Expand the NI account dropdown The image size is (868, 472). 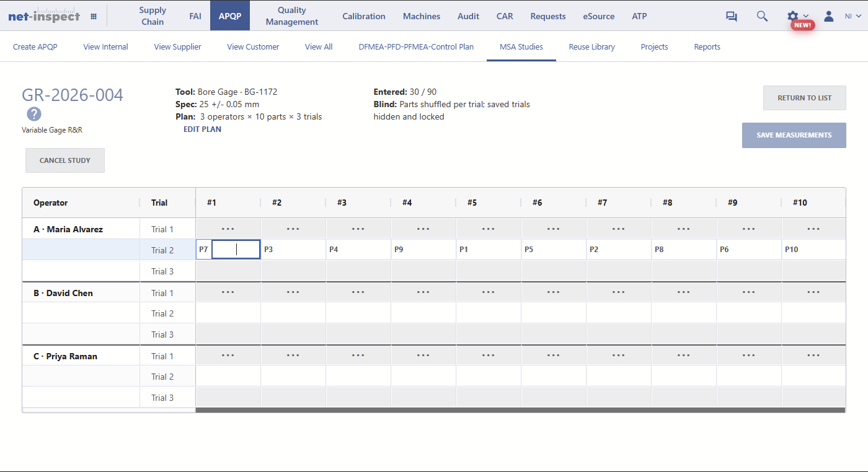pos(852,16)
